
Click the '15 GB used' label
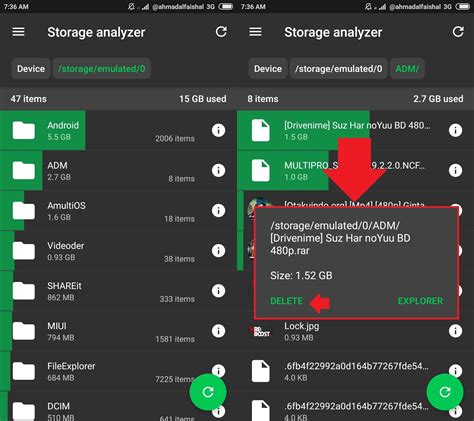(x=203, y=99)
